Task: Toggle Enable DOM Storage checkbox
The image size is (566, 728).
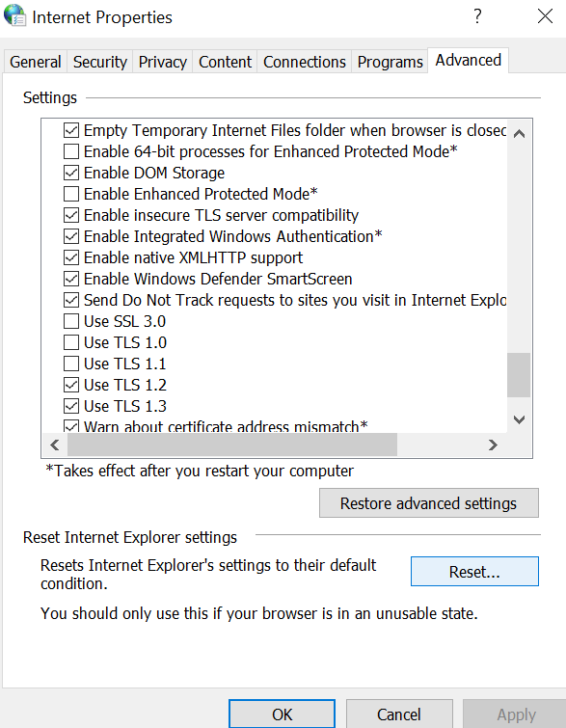Action: click(x=71, y=173)
